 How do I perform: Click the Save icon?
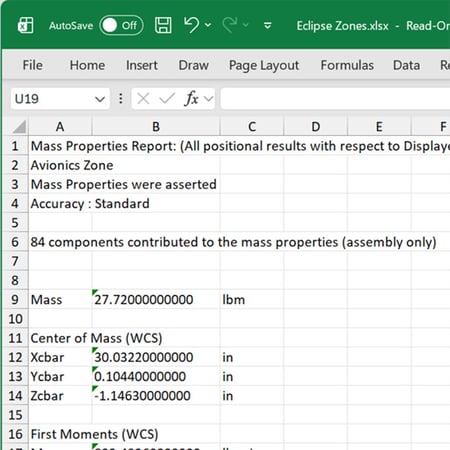[x=163, y=25]
